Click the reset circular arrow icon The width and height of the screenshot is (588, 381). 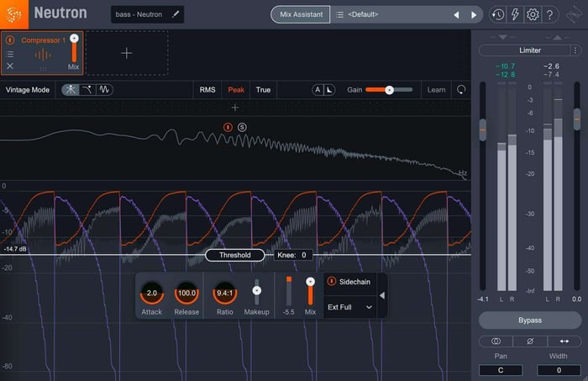point(461,90)
